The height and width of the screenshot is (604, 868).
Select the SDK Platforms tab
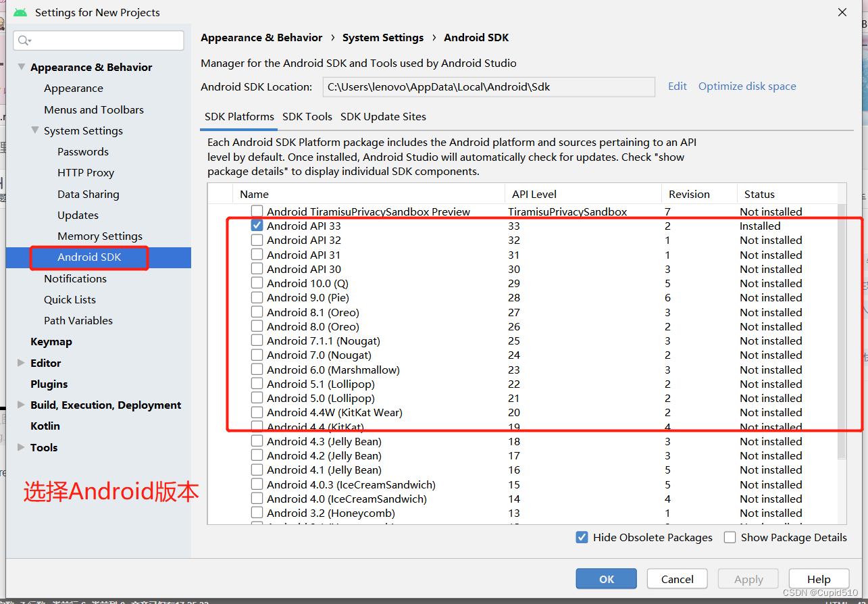[x=239, y=116]
